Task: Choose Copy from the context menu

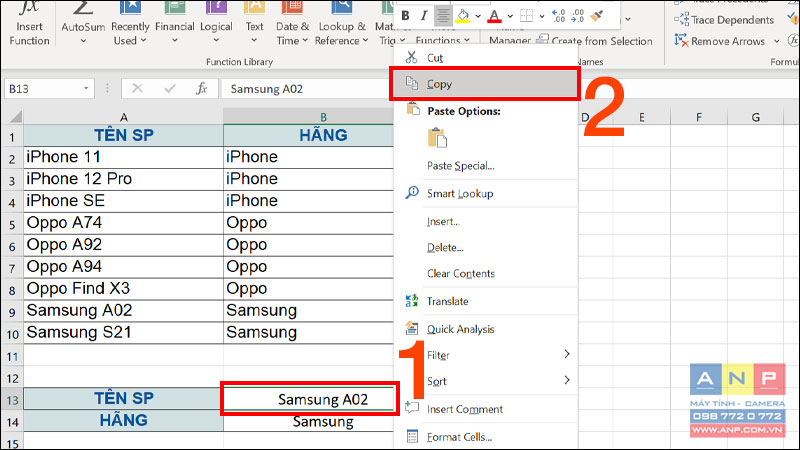Action: coord(485,84)
